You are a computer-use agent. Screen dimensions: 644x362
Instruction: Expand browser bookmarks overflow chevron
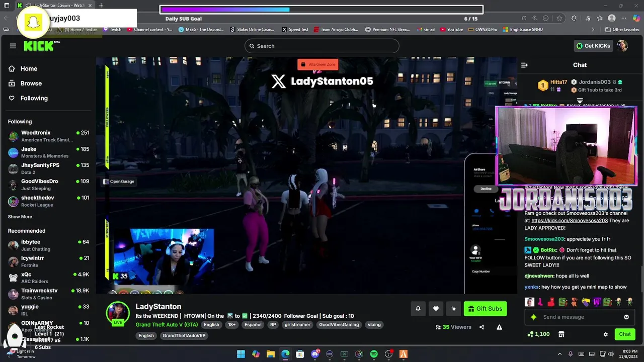click(593, 30)
